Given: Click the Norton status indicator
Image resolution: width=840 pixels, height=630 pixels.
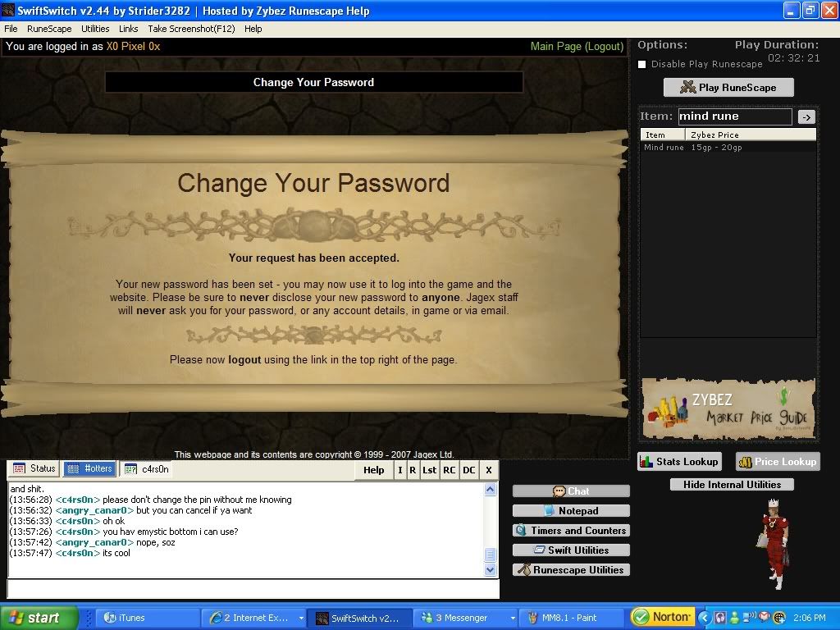Looking at the screenshot, I should tap(662, 618).
